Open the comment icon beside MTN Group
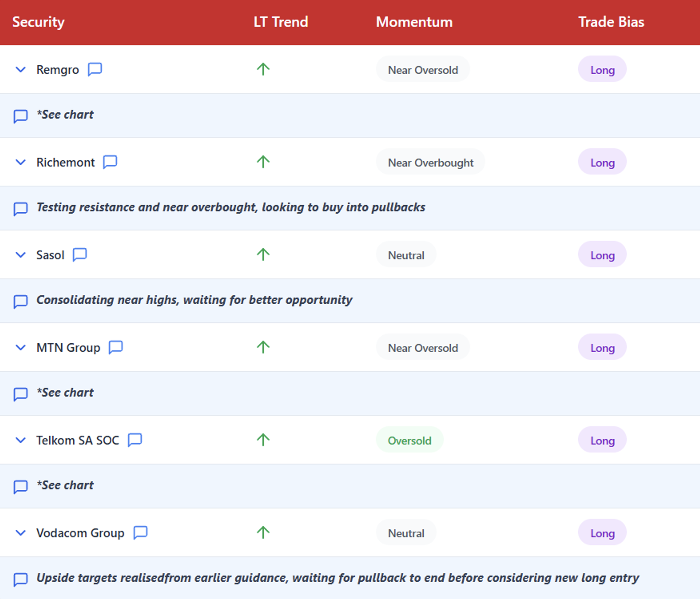 pos(115,348)
